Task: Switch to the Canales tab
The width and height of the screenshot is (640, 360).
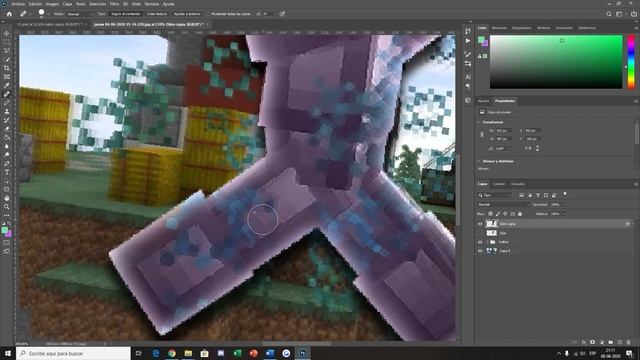Action: point(499,184)
